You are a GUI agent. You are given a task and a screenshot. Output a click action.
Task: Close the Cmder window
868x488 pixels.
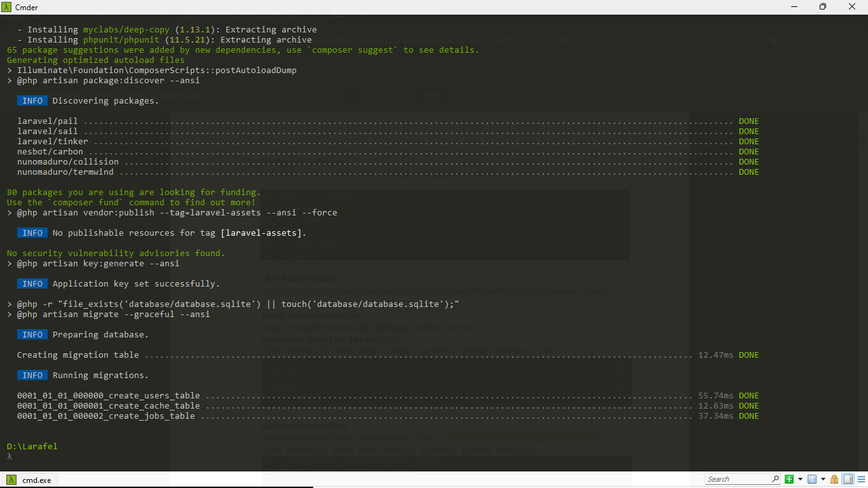click(851, 7)
